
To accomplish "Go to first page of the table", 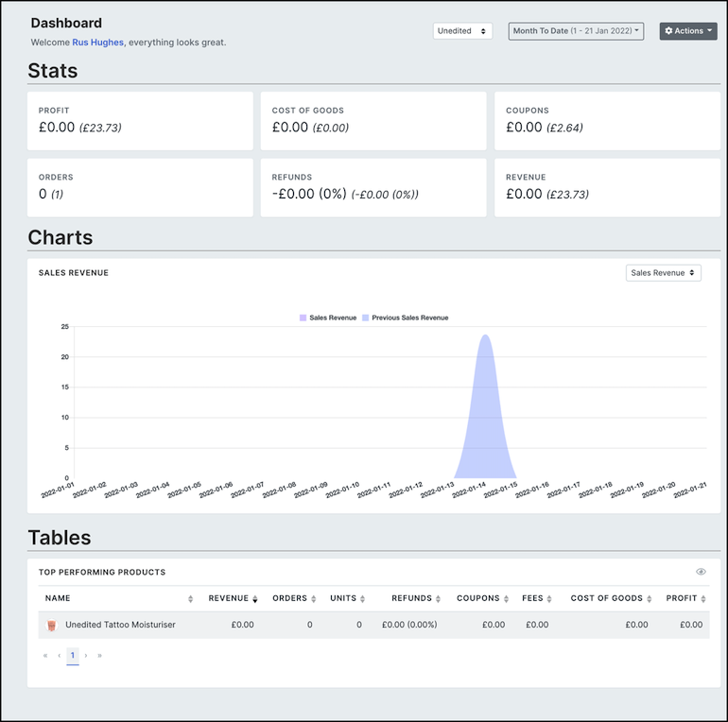I will click(x=45, y=655).
